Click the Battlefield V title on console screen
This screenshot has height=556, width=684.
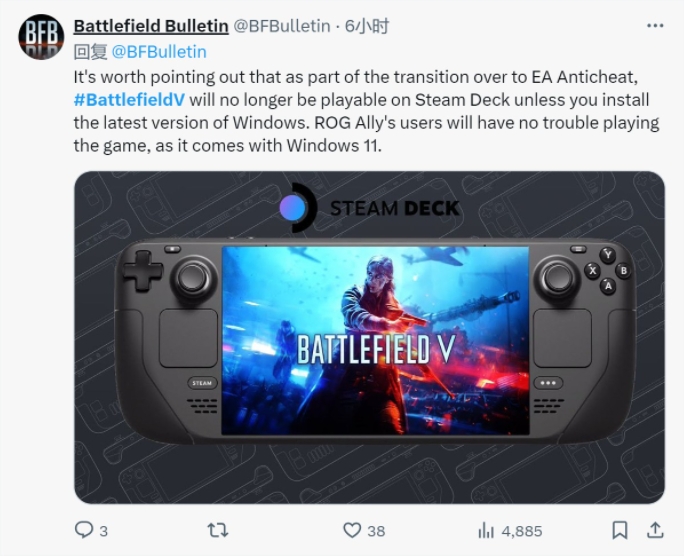coord(376,349)
